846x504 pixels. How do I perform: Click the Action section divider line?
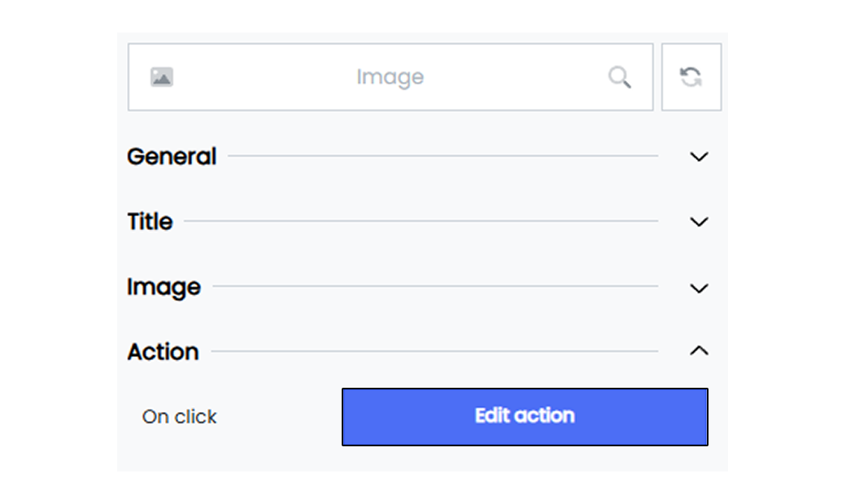[x=434, y=351]
